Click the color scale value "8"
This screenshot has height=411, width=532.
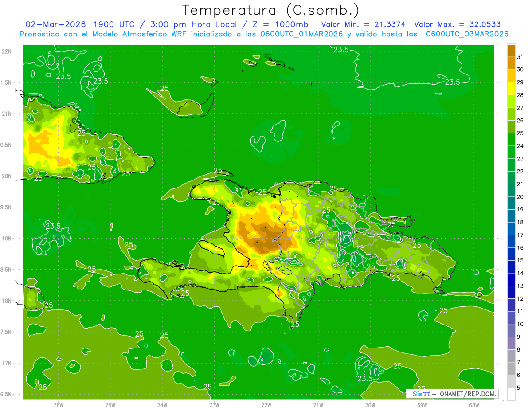pos(519,349)
